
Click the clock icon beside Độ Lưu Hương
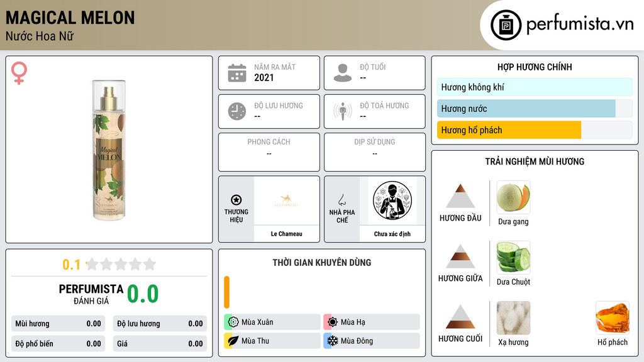click(x=237, y=111)
